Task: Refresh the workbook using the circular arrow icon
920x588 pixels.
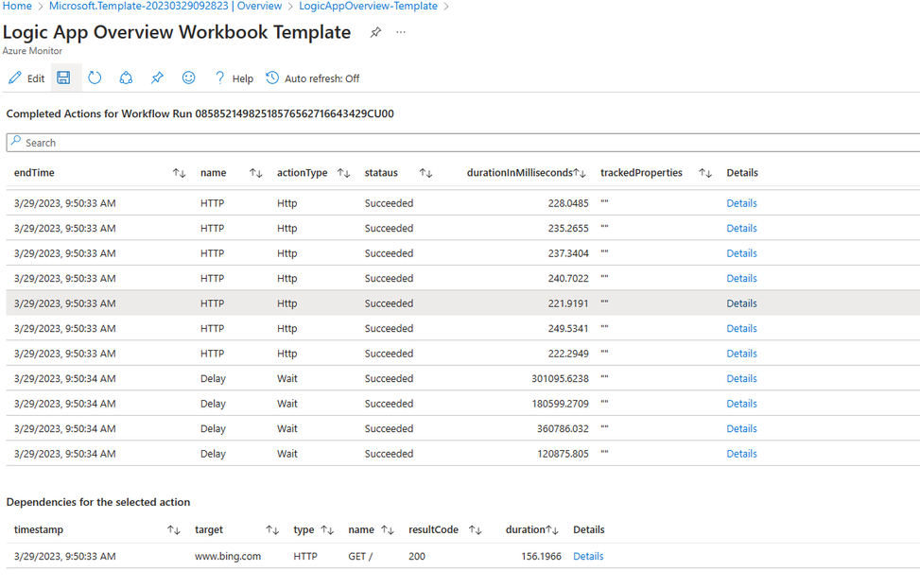Action: 95,78
